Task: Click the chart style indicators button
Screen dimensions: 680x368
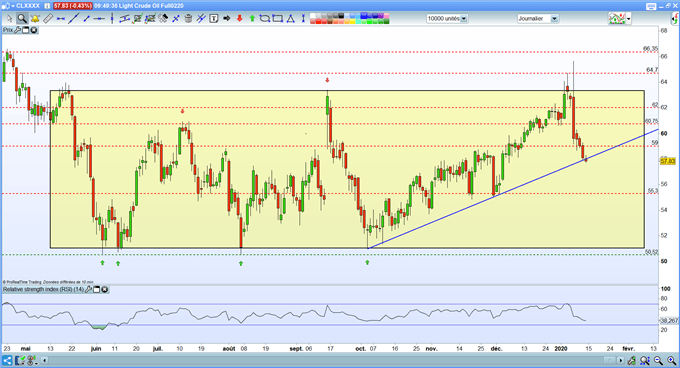Action: (x=617, y=18)
